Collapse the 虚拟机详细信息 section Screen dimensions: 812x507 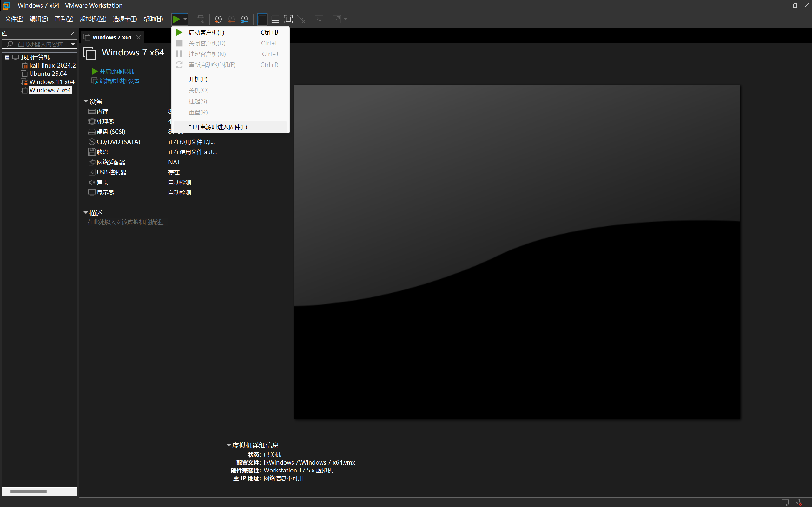tap(229, 445)
